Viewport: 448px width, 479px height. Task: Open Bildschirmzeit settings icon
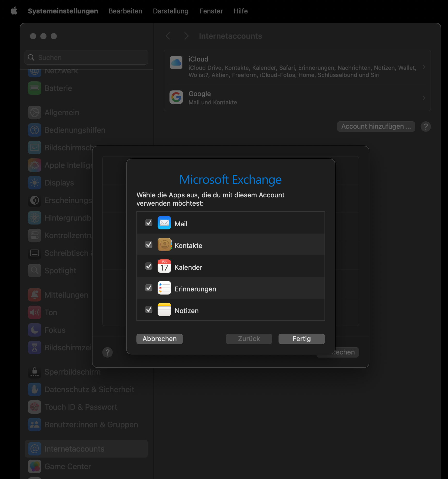coord(35,347)
